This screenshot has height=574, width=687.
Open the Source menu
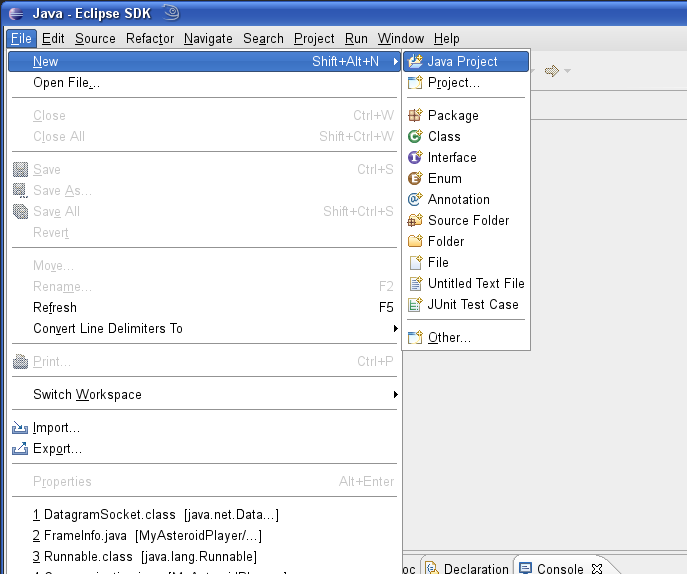pyautogui.click(x=95, y=39)
